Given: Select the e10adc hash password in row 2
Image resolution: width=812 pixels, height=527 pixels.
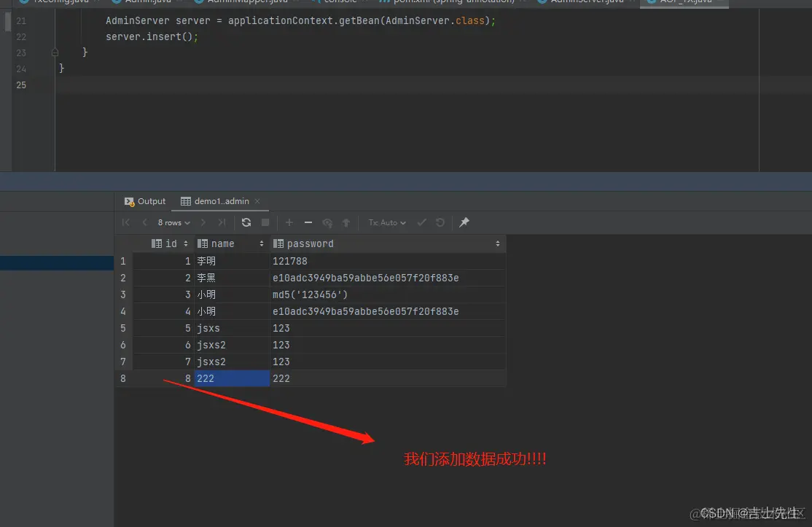Looking at the screenshot, I should click(388, 278).
